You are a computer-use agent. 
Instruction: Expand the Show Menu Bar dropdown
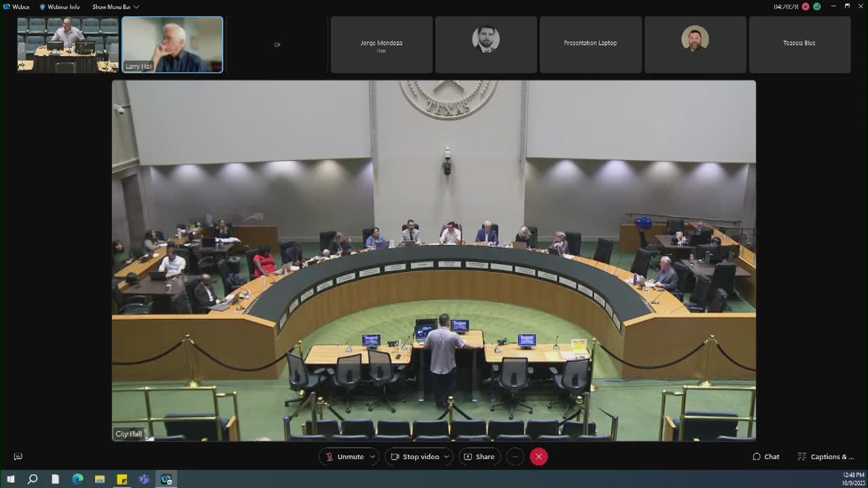coord(116,7)
